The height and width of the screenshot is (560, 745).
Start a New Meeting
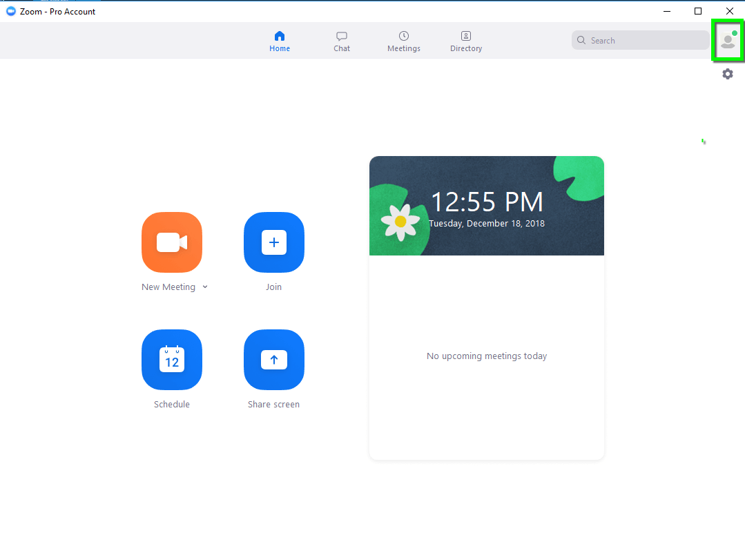(x=172, y=242)
